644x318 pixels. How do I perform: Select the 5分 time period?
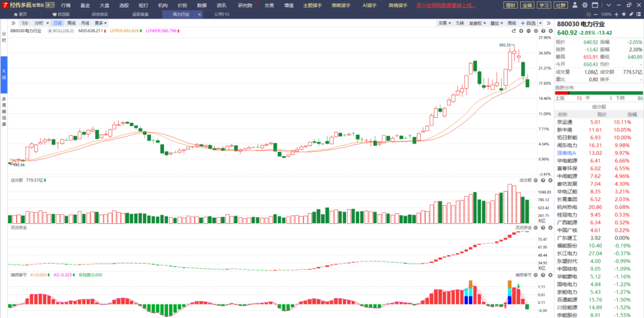click(x=24, y=23)
